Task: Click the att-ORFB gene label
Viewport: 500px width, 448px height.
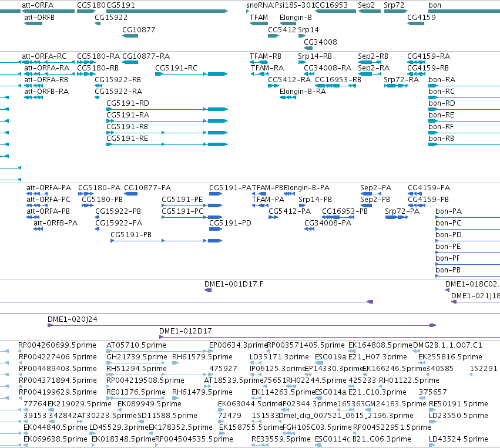Action: (39, 18)
